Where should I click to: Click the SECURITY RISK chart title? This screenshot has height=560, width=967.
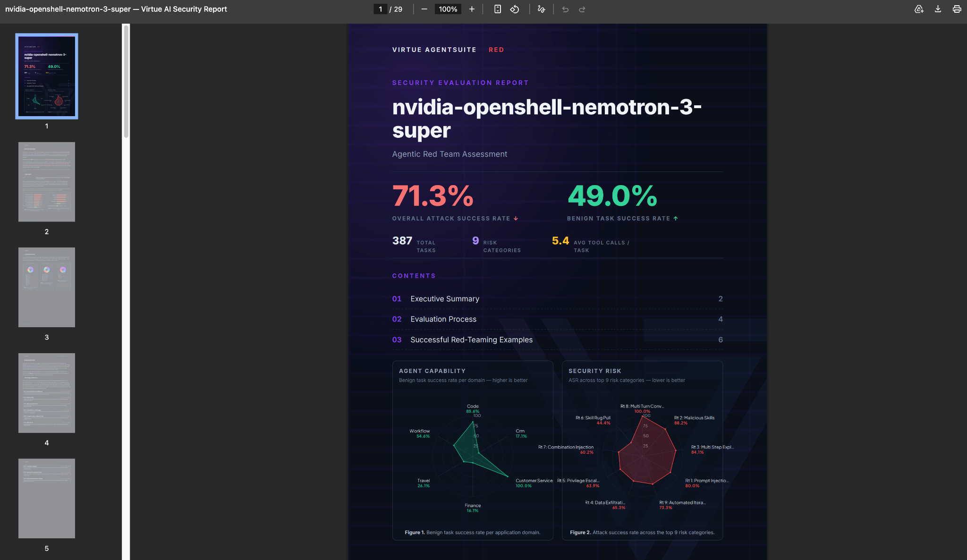point(595,371)
